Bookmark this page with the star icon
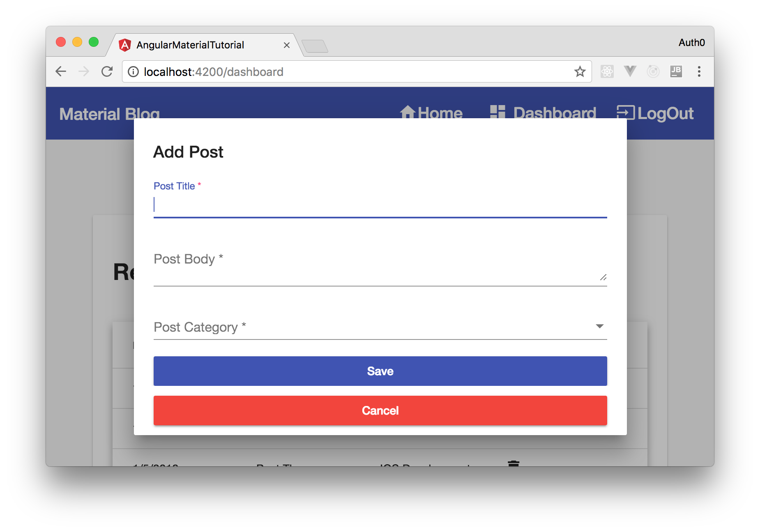The width and height of the screenshot is (760, 532). point(580,71)
